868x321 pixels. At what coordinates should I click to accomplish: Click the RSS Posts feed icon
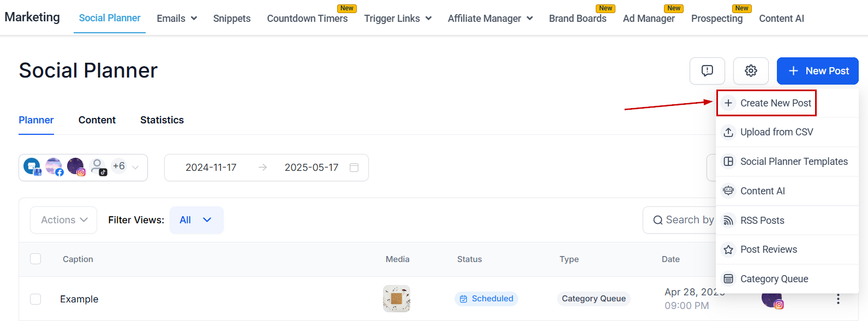728,221
